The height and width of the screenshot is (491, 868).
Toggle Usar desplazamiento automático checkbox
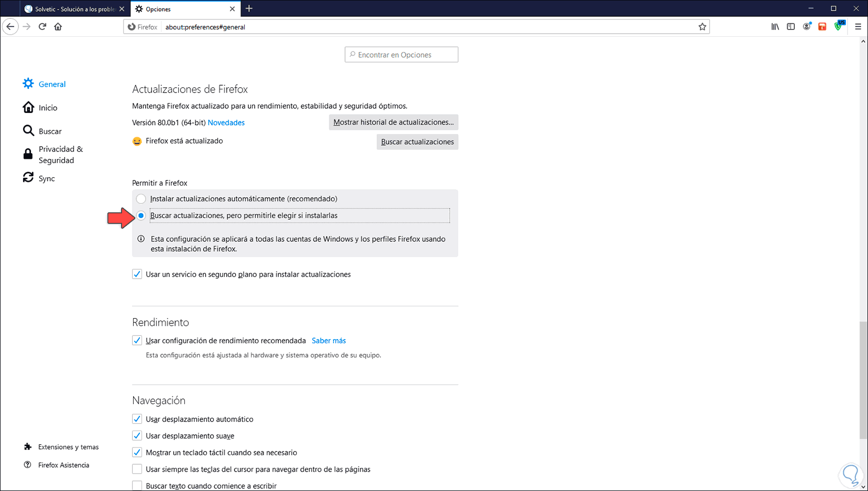[137, 419]
